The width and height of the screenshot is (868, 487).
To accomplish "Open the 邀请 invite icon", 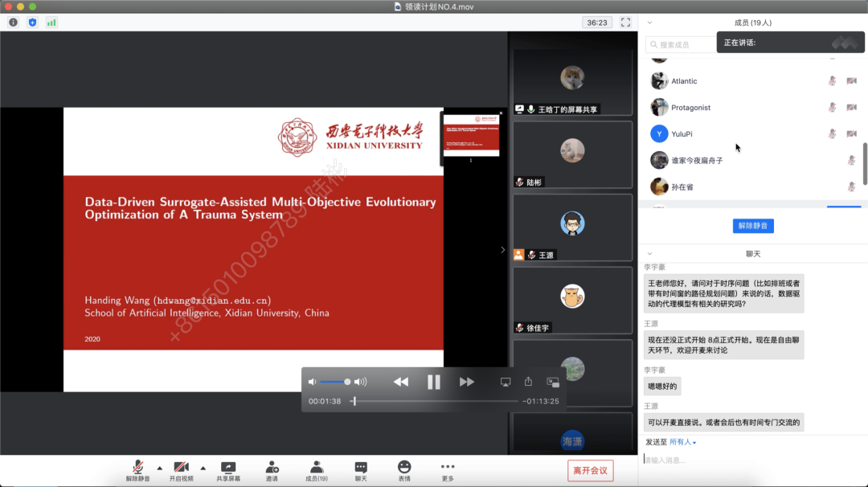I will click(x=272, y=470).
